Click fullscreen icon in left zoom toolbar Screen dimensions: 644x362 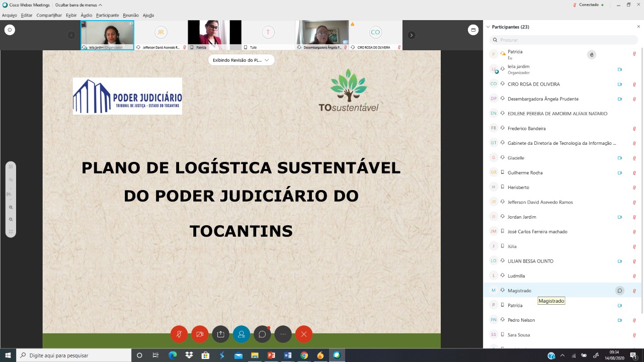(x=11, y=232)
